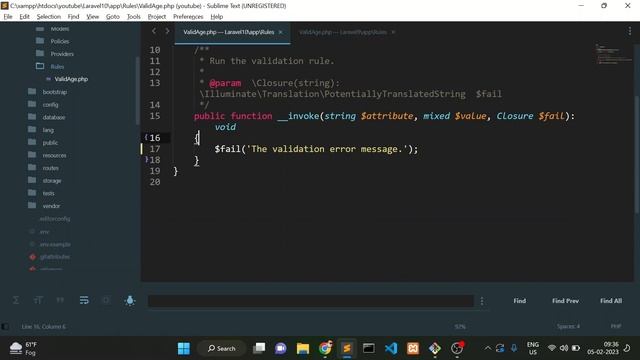Jump back using the left arrow
Viewport: 640px width, 360px height.
point(154,31)
